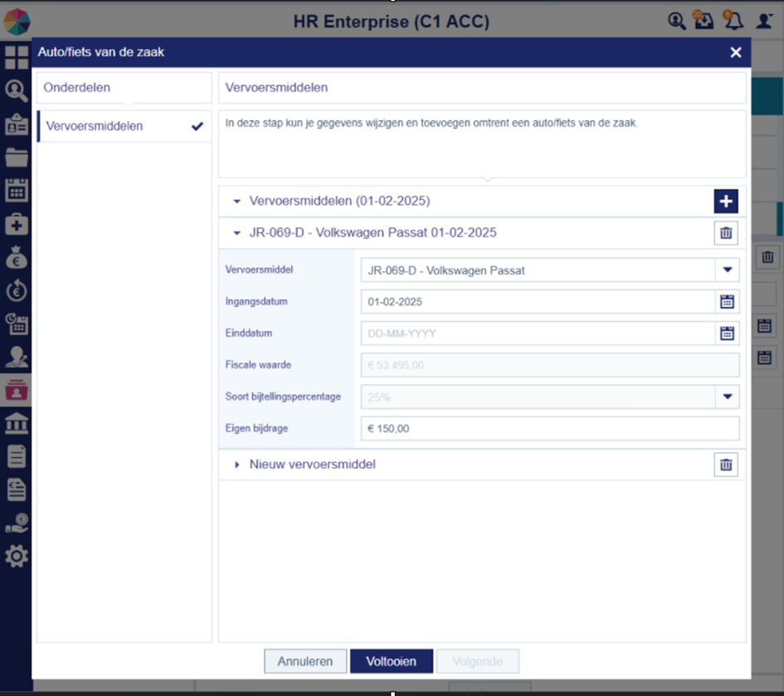Collapse the Vervoersmiddelen (01-02-2025) section
The height and width of the screenshot is (696, 784).
pos(237,202)
